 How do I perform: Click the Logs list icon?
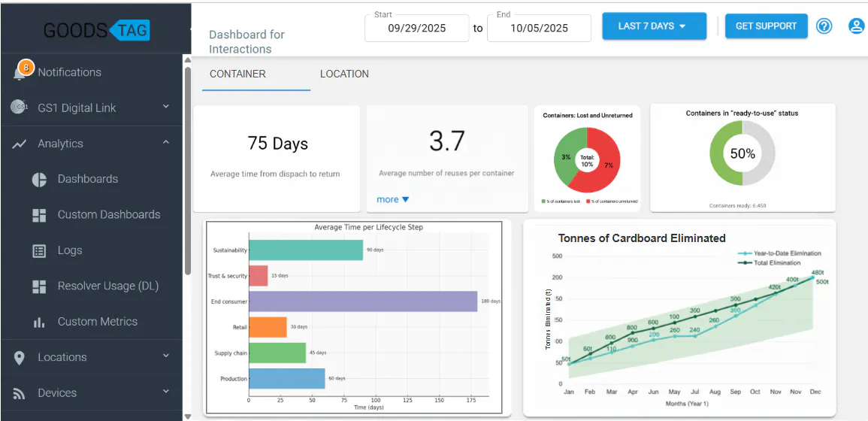(39, 250)
